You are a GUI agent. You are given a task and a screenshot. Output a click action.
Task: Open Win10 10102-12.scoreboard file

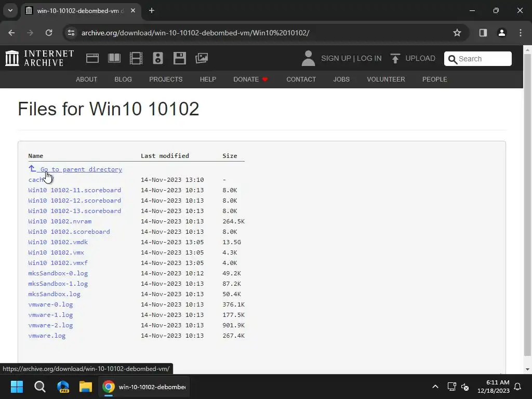pyautogui.click(x=75, y=201)
